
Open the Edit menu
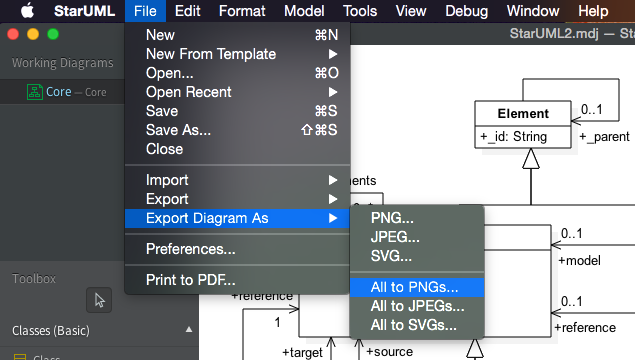(188, 11)
